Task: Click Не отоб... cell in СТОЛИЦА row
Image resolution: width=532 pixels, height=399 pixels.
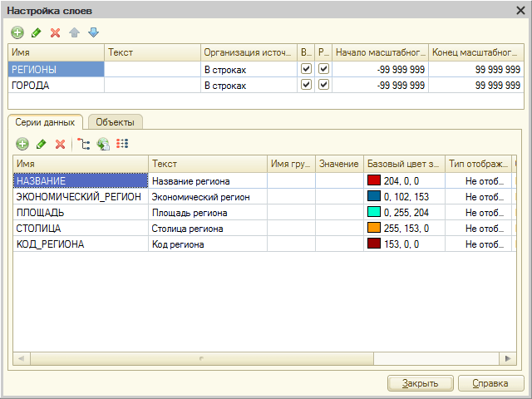Action: (479, 229)
